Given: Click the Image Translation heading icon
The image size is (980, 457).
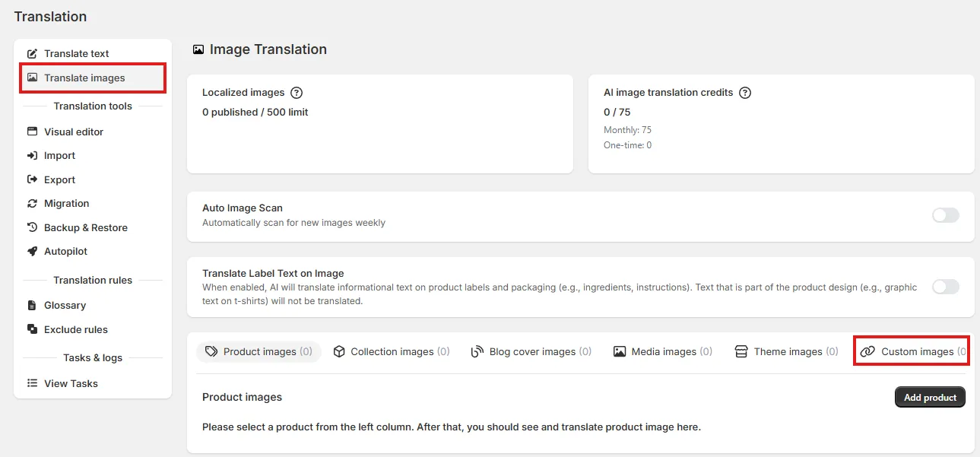Looking at the screenshot, I should pos(198,49).
